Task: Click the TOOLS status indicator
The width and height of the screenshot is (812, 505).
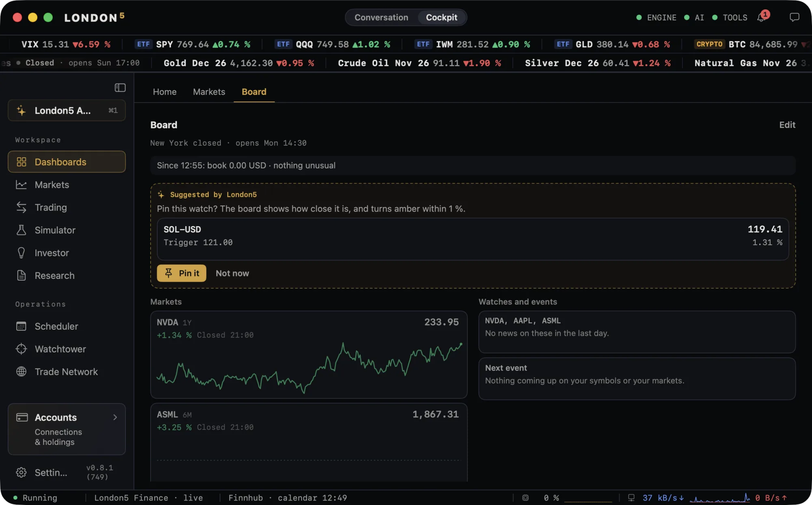Action: [730, 17]
